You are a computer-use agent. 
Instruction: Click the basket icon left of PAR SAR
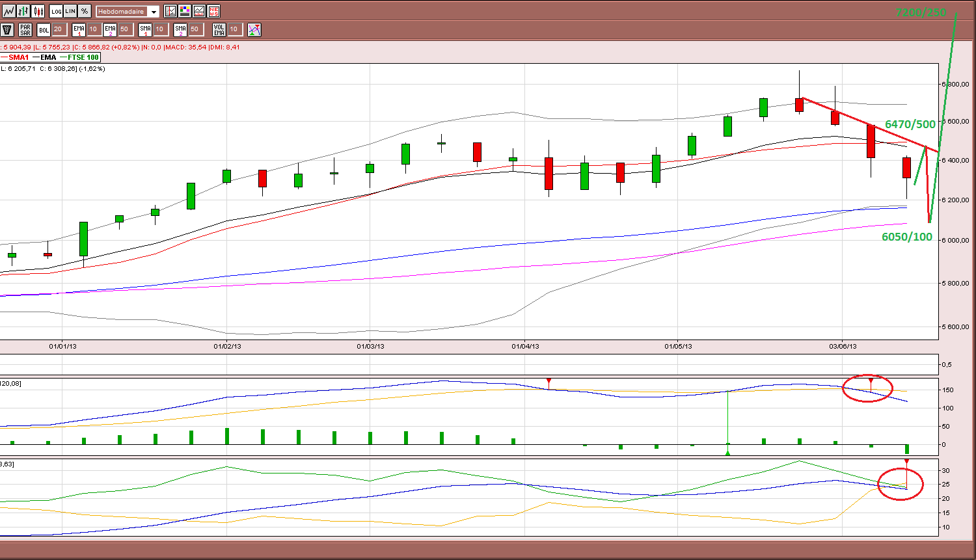click(x=8, y=30)
